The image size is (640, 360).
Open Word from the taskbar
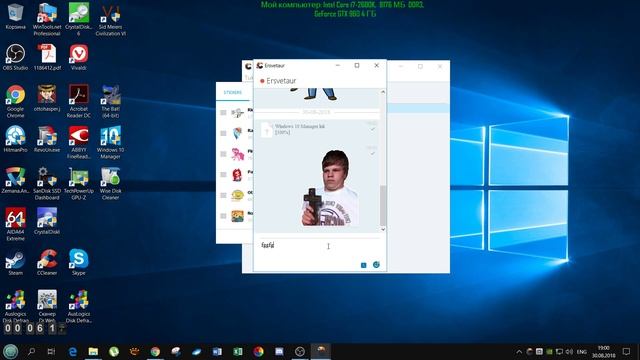coord(217,351)
